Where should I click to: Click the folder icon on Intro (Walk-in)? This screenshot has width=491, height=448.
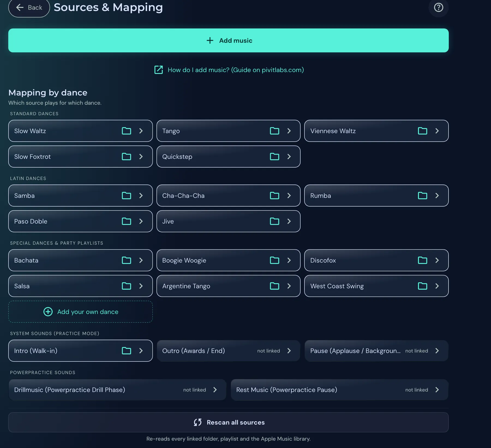tap(126, 351)
